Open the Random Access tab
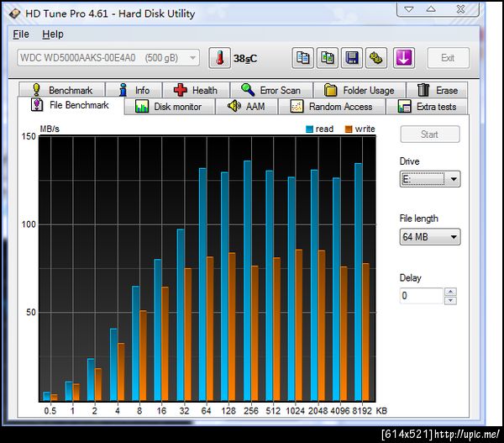This screenshot has height=443, width=504. coord(332,107)
